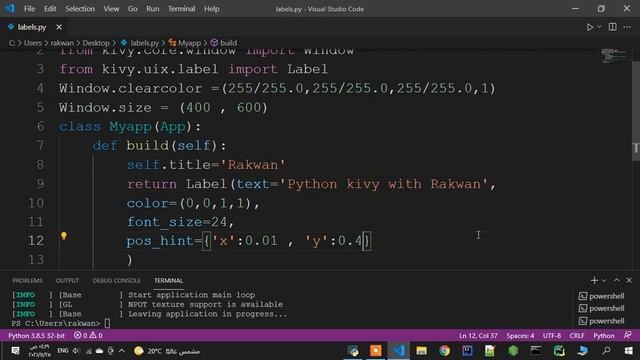The image size is (640, 360).
Task: Click the code minimap preview
Action: pyautogui.click(x=613, y=56)
